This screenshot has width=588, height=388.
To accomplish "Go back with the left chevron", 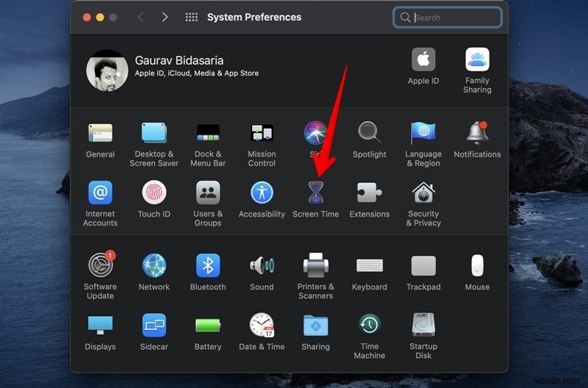I will 140,17.
